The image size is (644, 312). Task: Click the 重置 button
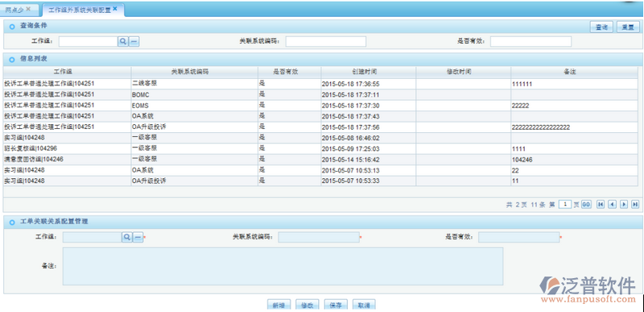627,27
